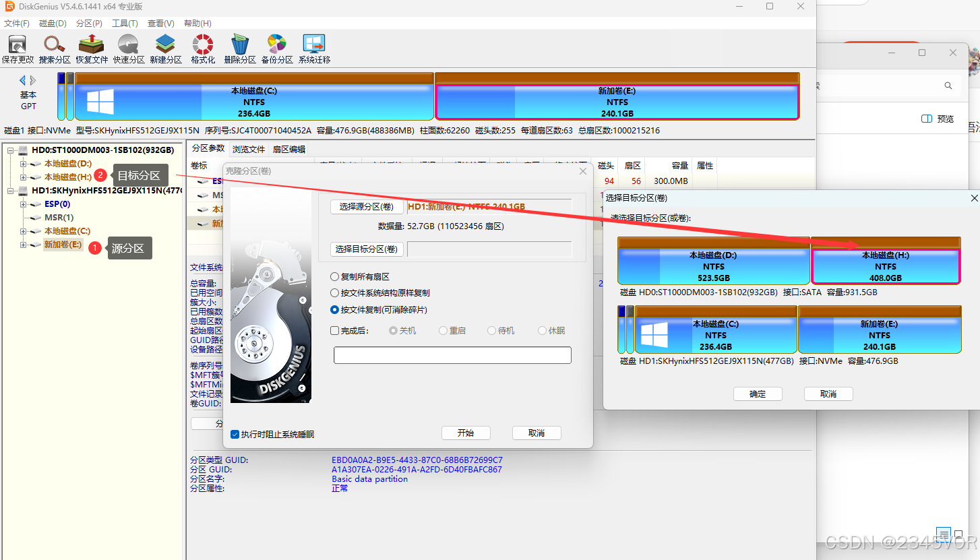The image size is (980, 560).
Task: Choose the 待机 radio option
Action: (491, 331)
